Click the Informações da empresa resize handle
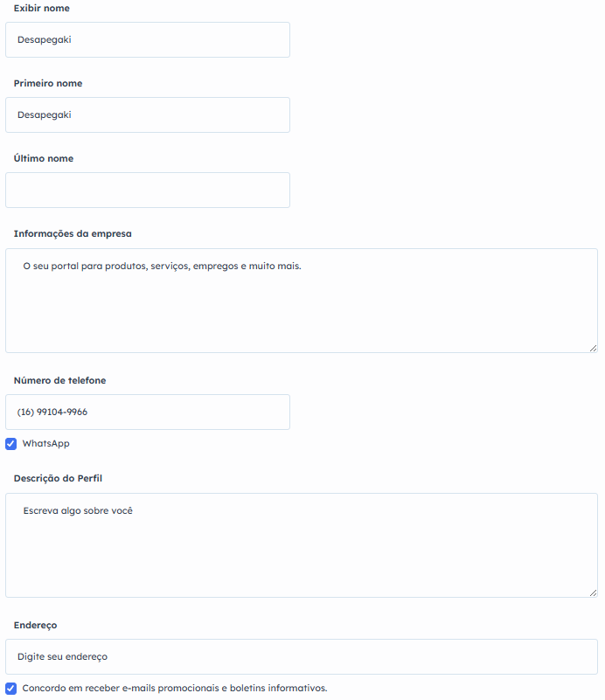605x700 pixels. point(593,348)
